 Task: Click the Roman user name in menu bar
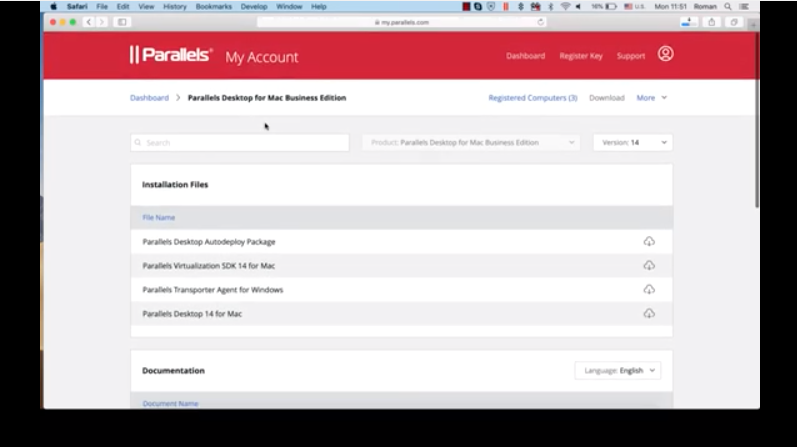pos(705,7)
